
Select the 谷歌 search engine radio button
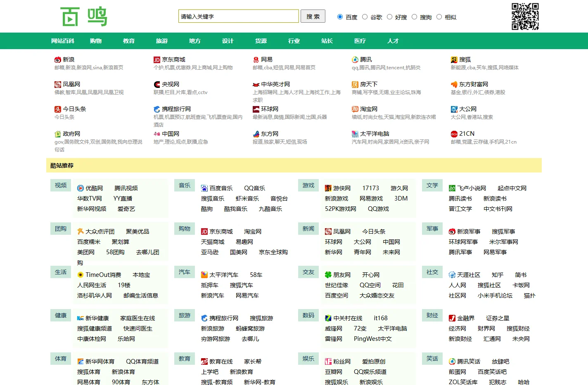(365, 17)
